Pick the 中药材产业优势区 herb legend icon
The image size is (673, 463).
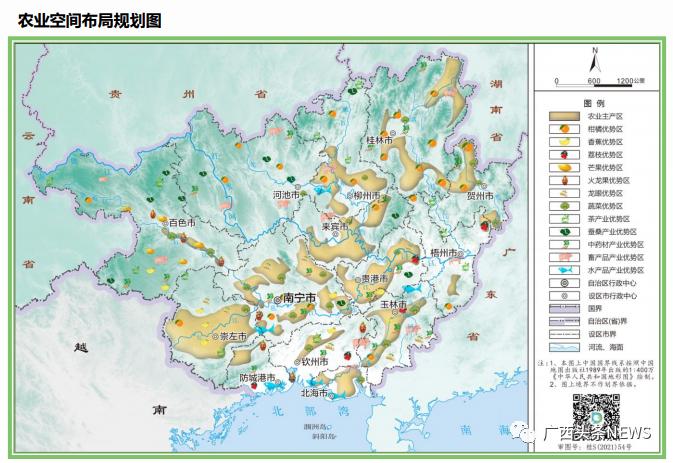click(x=564, y=245)
